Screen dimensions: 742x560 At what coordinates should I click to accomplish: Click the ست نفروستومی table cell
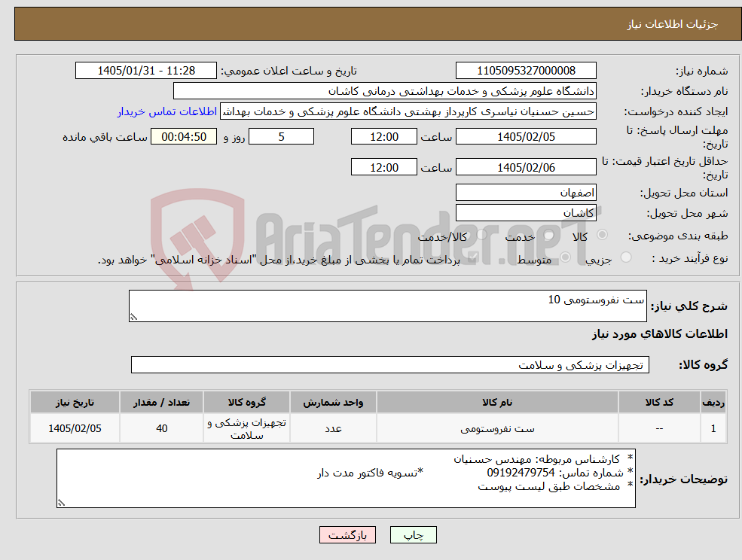tap(497, 428)
